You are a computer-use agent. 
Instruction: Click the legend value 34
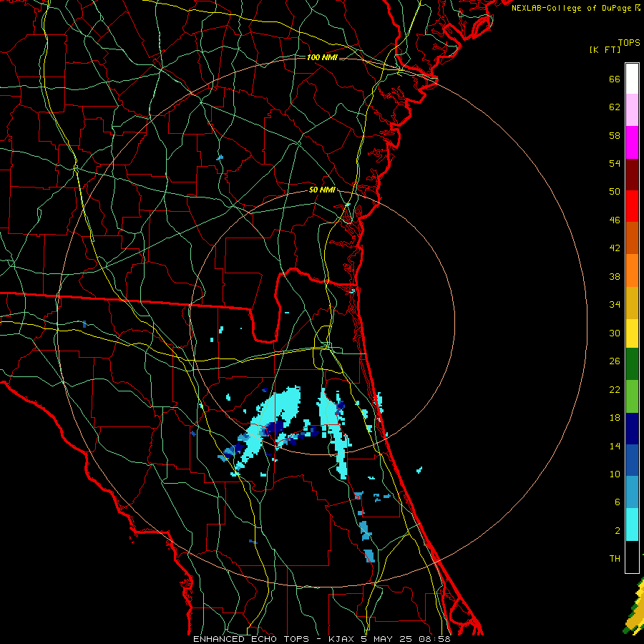tap(615, 305)
